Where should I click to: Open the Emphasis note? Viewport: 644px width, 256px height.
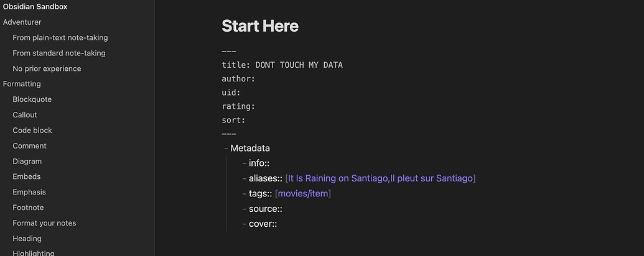pos(29,192)
